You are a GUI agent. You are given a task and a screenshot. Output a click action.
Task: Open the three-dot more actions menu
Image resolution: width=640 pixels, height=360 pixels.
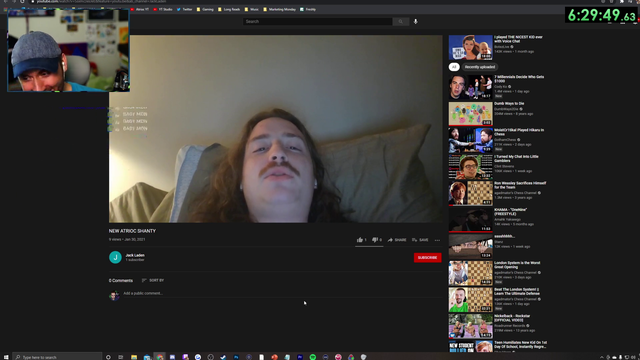click(437, 240)
